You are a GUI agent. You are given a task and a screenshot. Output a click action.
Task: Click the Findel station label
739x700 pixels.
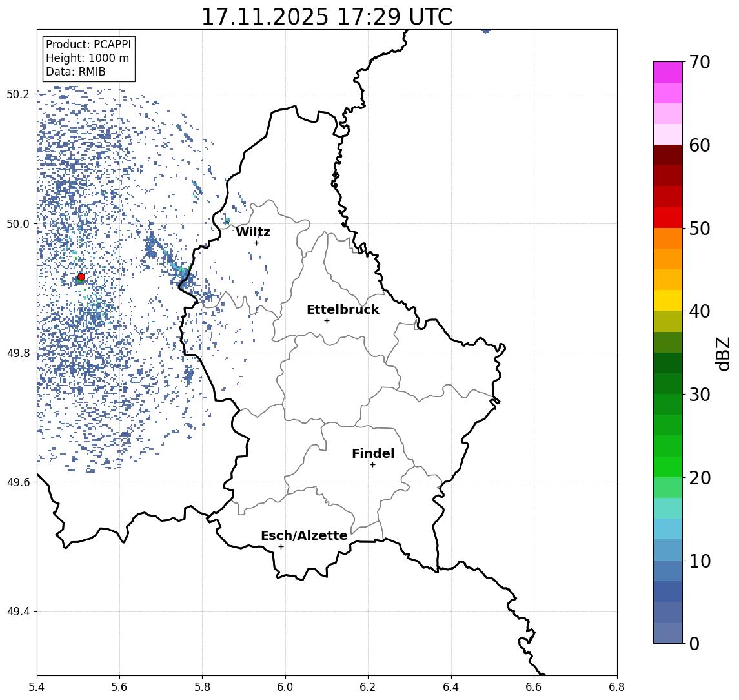point(373,453)
